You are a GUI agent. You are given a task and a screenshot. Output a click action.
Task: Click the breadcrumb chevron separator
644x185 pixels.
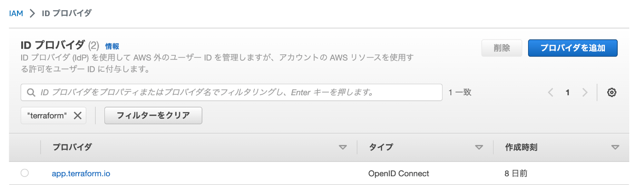32,13
